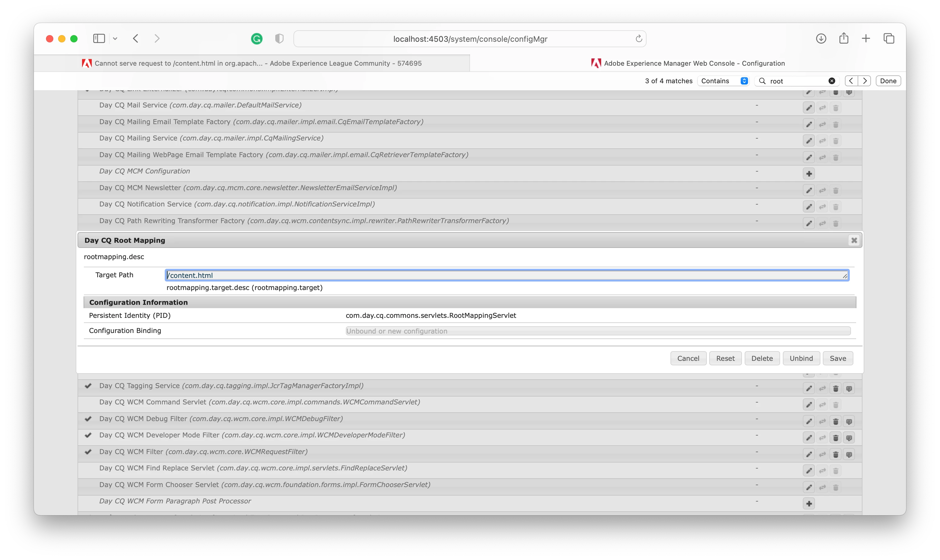Click info bubble icon for WCM Debug Filter
This screenshot has height=560, width=940.
tap(849, 421)
